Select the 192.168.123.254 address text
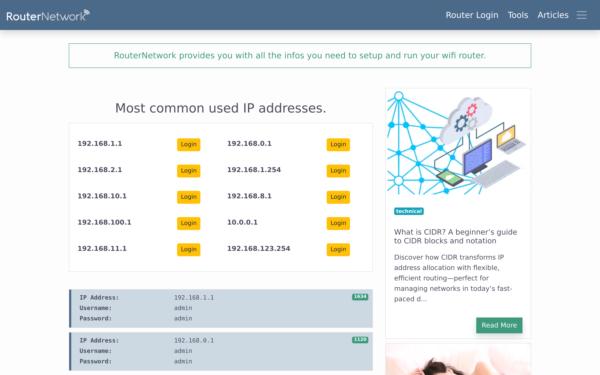Viewport: 600px width, 375px height. pyautogui.click(x=259, y=248)
